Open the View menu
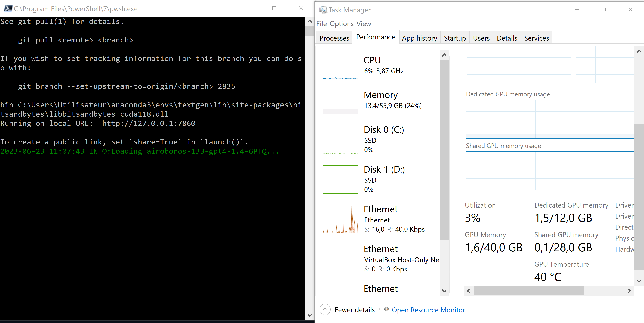The width and height of the screenshot is (644, 323). [364, 24]
